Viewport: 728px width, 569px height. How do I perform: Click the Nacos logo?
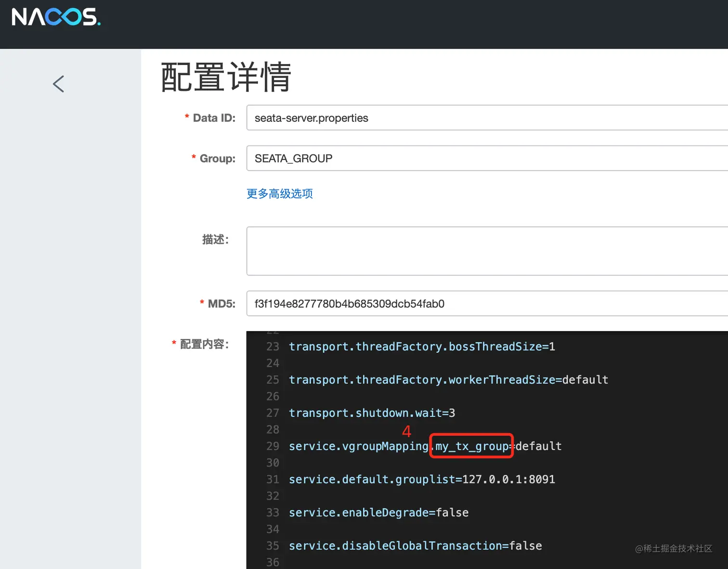coord(56,17)
